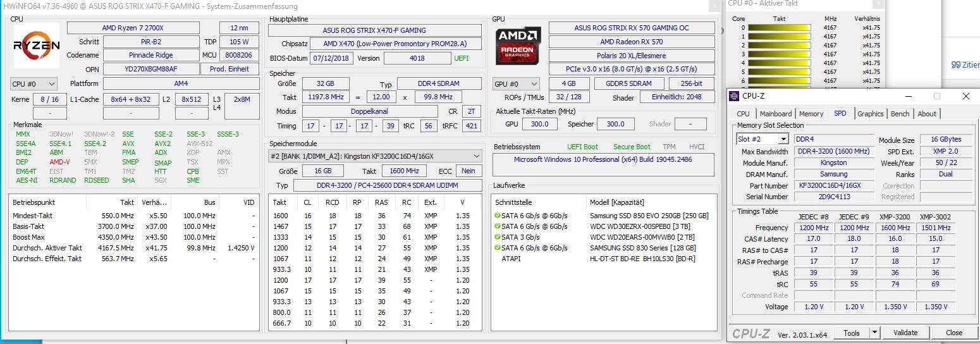Image resolution: width=980 pixels, height=344 pixels.
Task: Click the Boost Max row in the clock table
Action: click(x=134, y=237)
